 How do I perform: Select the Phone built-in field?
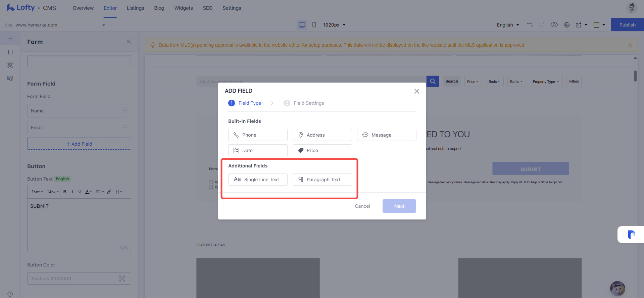click(258, 135)
